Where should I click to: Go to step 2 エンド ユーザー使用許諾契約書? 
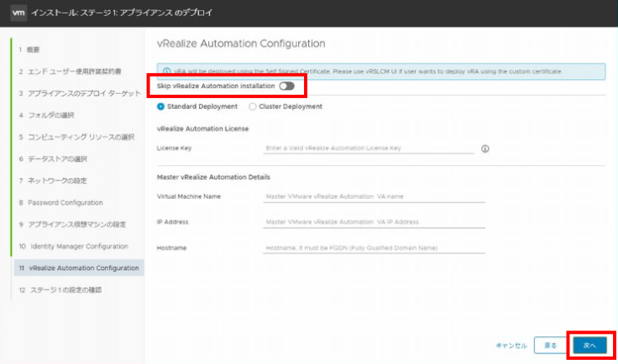tap(71, 71)
